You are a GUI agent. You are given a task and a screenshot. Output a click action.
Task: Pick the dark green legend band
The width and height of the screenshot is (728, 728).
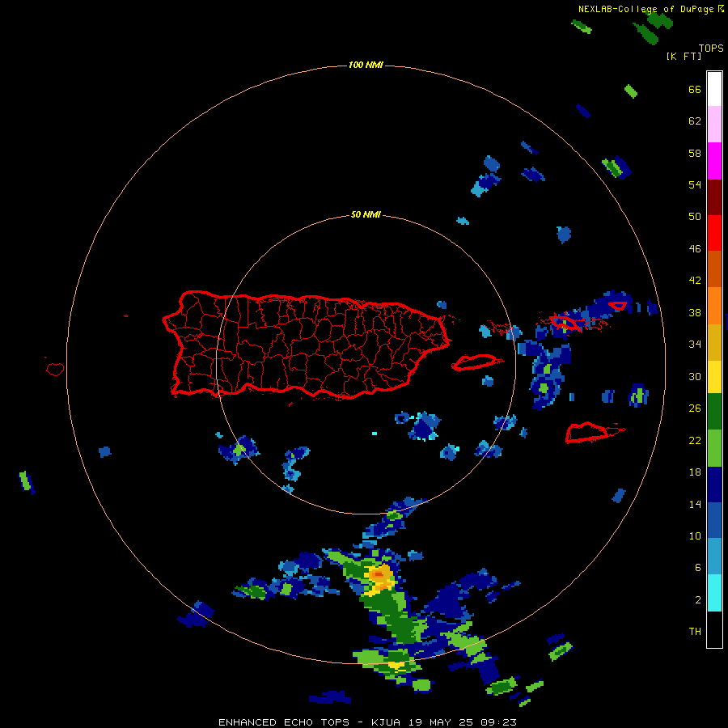714,412
